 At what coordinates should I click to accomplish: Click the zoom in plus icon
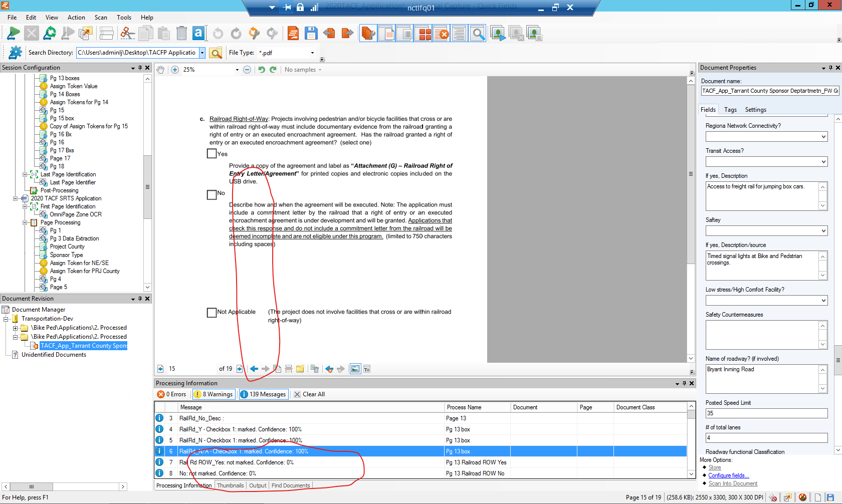175,70
